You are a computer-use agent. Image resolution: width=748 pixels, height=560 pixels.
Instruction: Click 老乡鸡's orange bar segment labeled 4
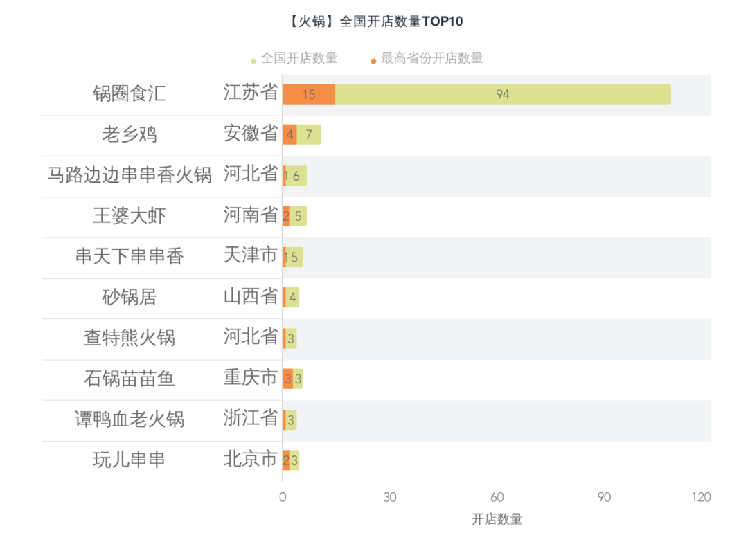(x=290, y=135)
